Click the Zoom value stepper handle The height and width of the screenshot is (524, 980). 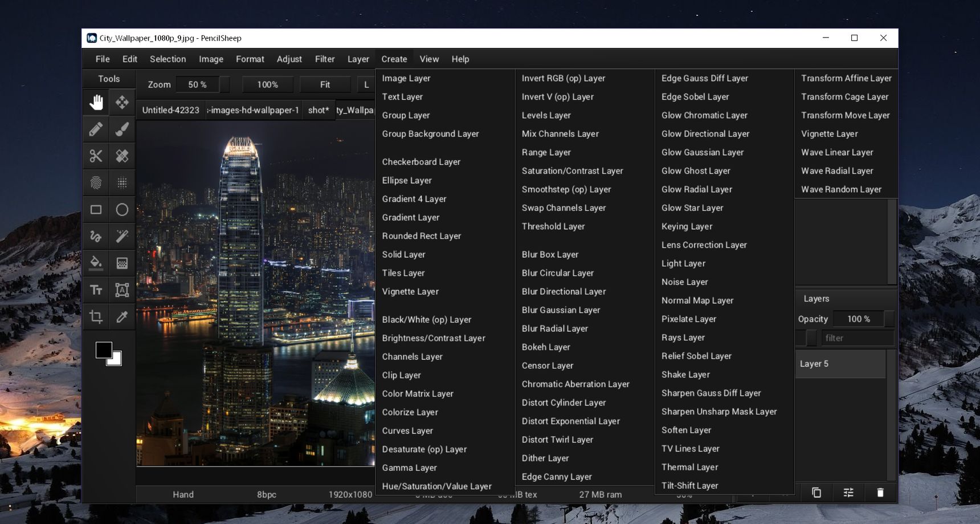224,84
